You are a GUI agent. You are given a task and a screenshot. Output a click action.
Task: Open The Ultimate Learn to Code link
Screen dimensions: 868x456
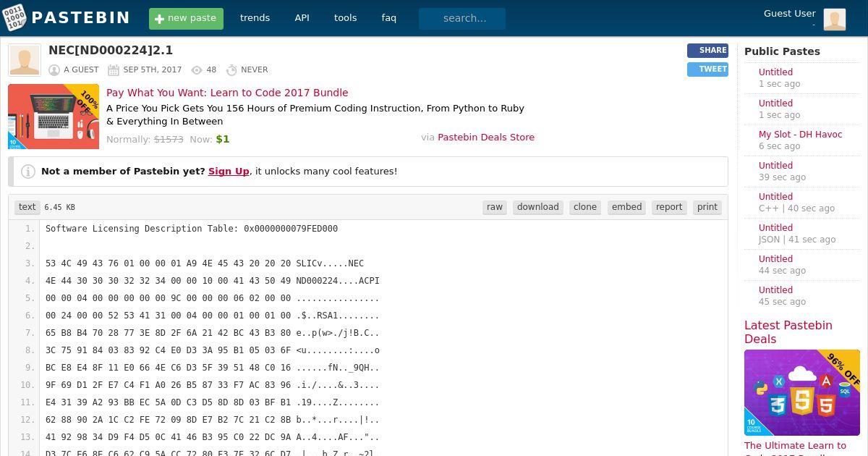pyautogui.click(x=795, y=446)
